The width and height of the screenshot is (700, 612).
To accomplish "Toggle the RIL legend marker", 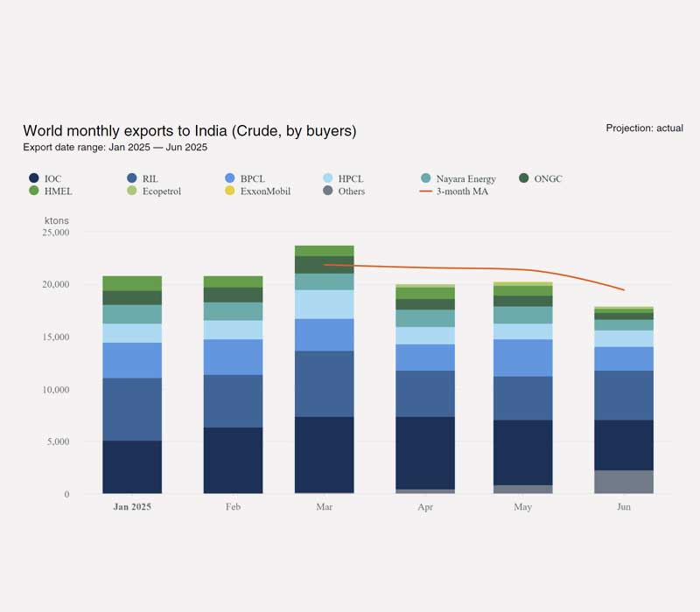I will pyautogui.click(x=132, y=178).
